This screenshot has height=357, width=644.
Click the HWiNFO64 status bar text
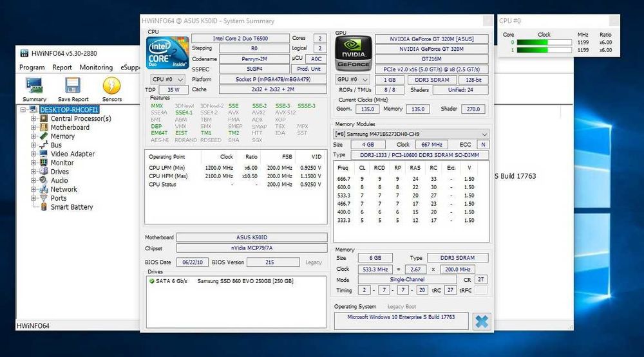click(33, 326)
